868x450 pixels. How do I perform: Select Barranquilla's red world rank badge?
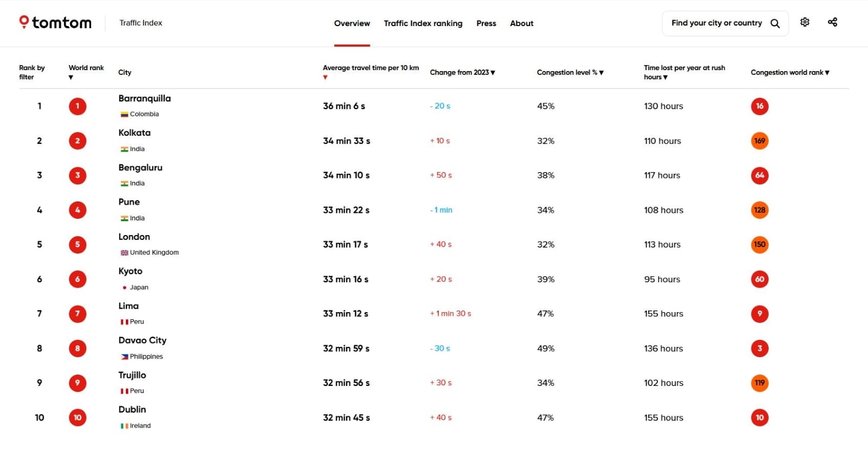[x=78, y=106]
